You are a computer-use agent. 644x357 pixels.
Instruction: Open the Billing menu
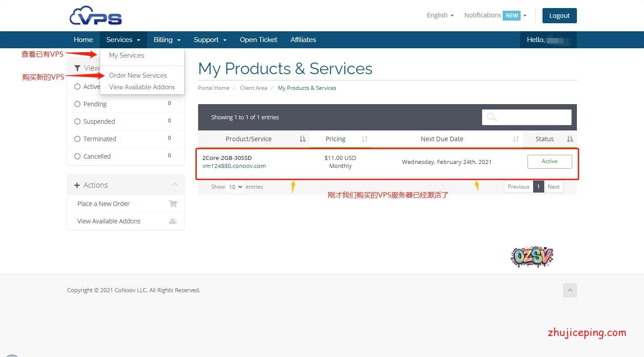[167, 40]
